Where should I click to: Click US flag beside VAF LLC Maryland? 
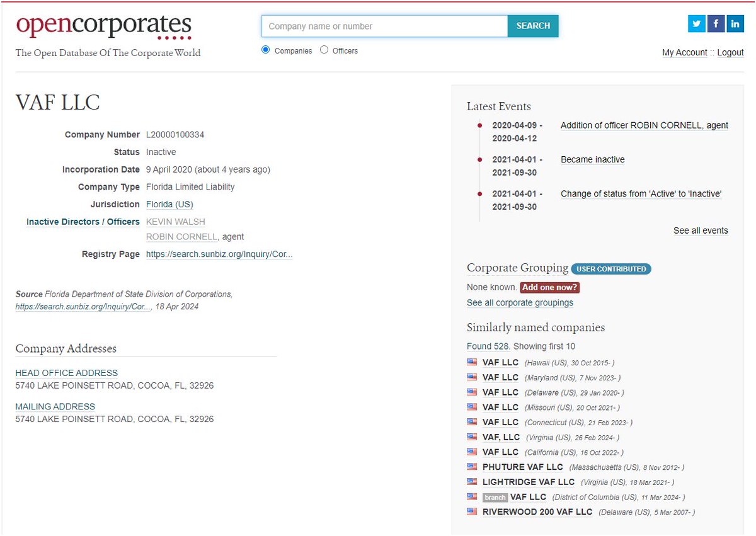(x=472, y=377)
